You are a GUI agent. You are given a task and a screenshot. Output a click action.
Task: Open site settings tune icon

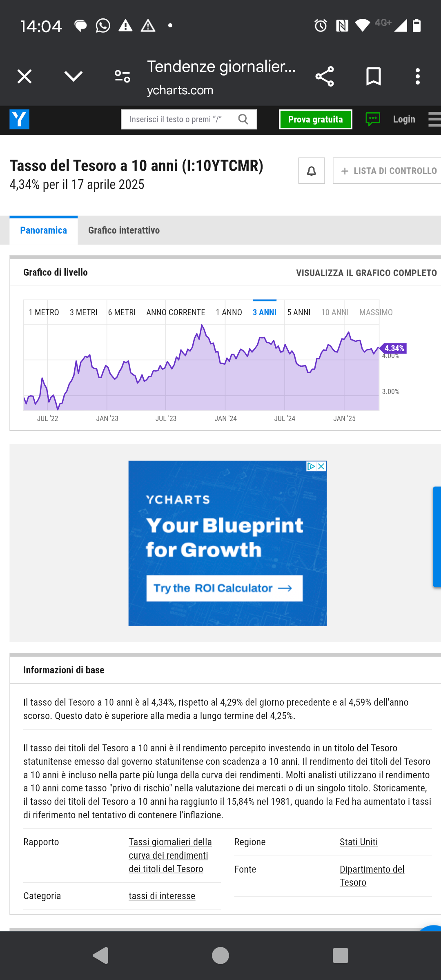(x=122, y=76)
